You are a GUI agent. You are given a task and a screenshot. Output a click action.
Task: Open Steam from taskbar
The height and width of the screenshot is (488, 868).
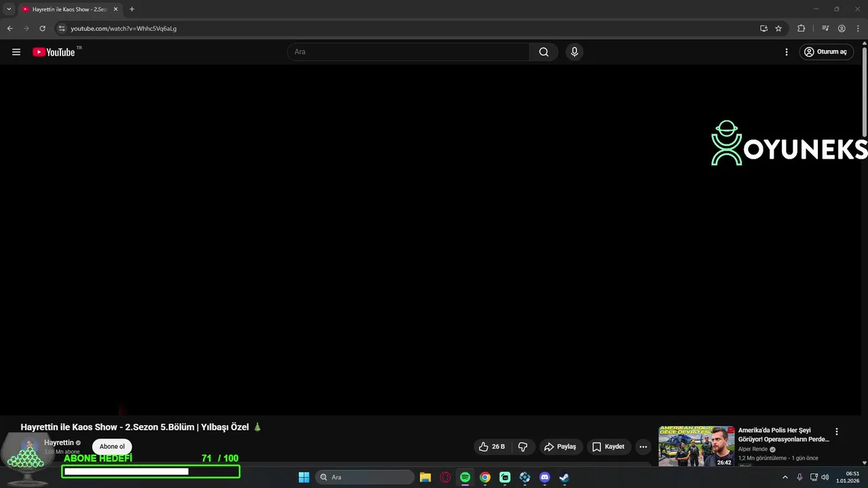tap(564, 477)
